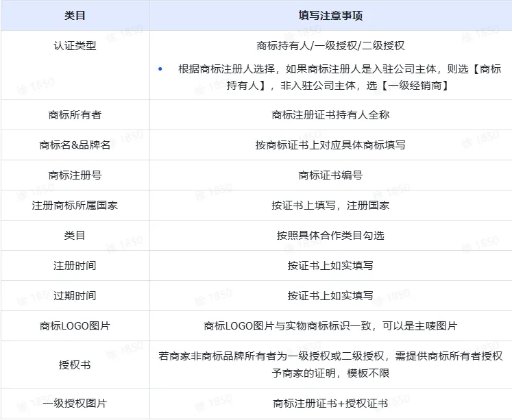Click 商标LOGO图片与实物商标标识一致 text
This screenshot has width=512, height=420.
tap(288, 325)
